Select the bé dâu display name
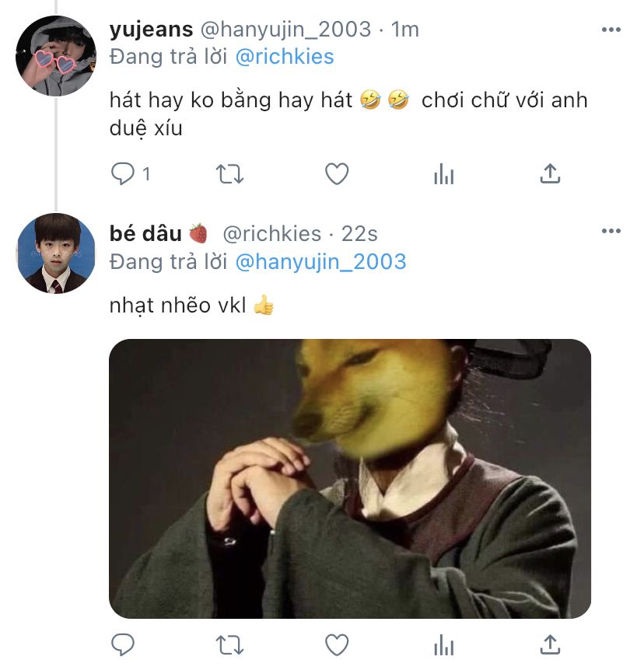The image size is (644, 667). point(145,233)
